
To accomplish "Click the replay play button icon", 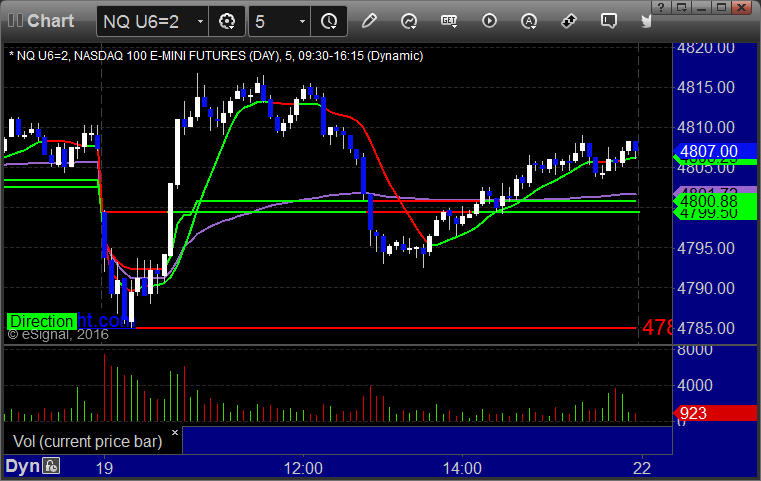I will click(x=489, y=21).
